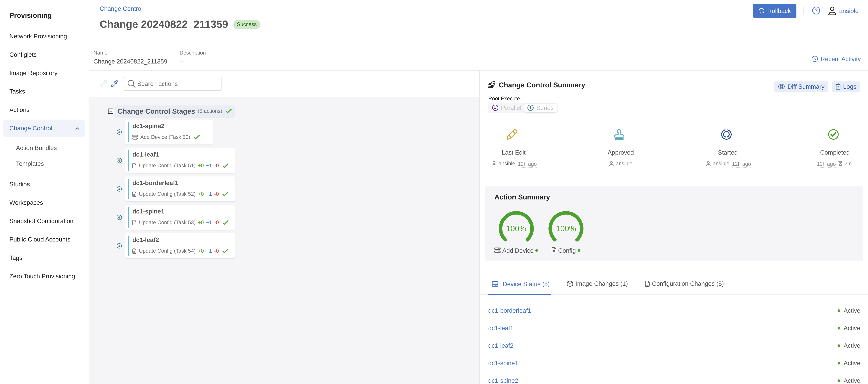Click Update Config (Task 52) text
This screenshot has height=384, width=868.
click(x=167, y=194)
